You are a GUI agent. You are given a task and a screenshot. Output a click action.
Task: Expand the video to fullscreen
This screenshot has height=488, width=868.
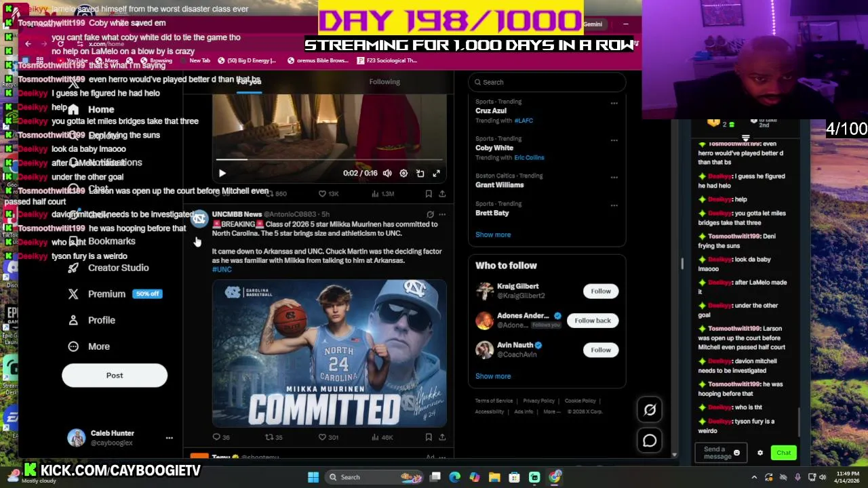coord(436,174)
